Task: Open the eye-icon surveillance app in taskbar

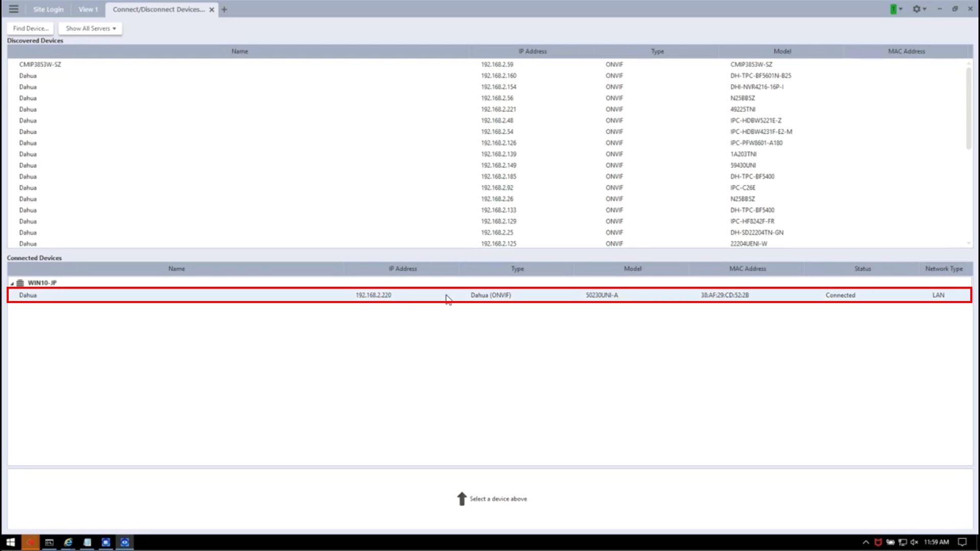Action: [x=125, y=542]
